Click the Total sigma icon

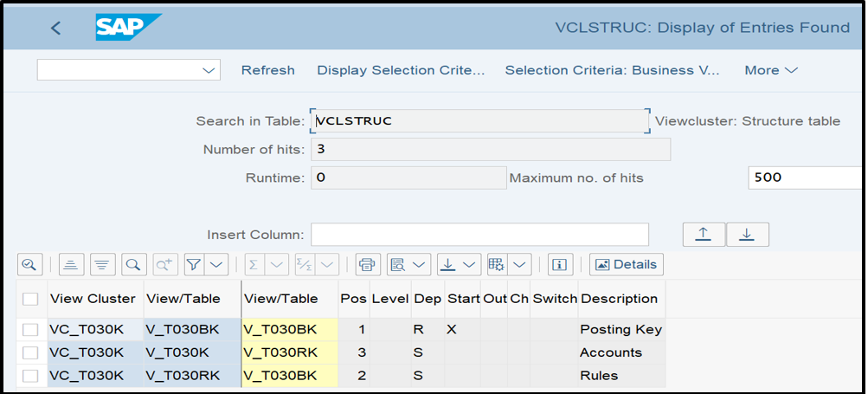254,265
